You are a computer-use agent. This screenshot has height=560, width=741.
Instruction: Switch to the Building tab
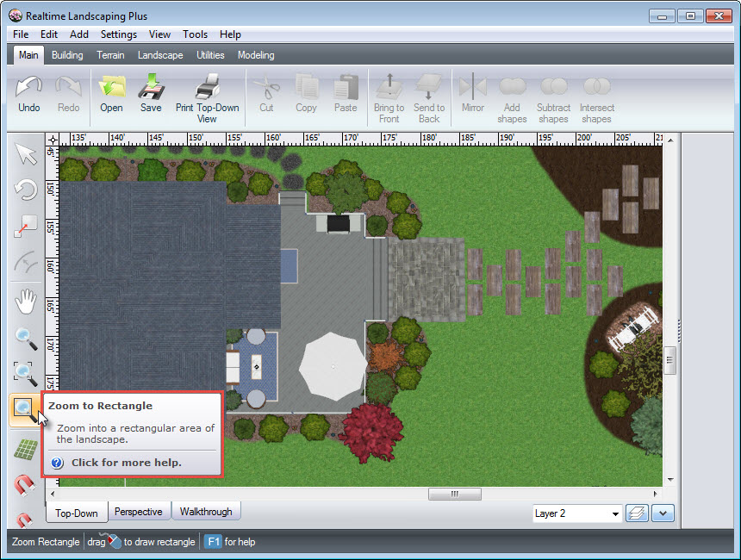(67, 55)
